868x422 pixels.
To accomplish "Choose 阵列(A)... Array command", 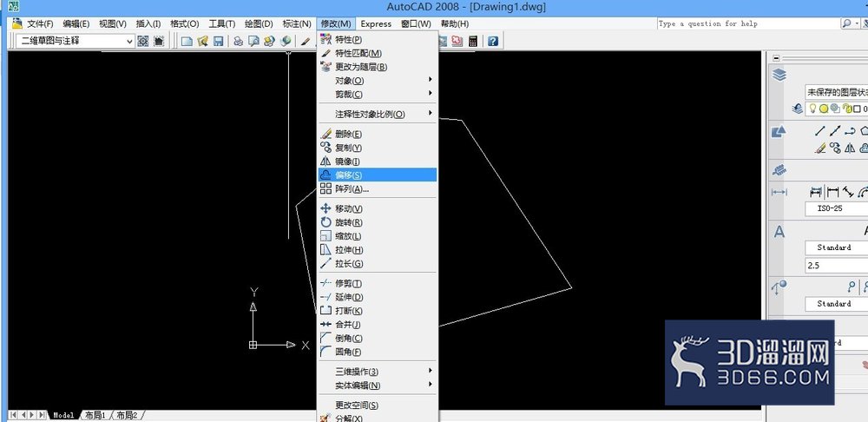I will [378, 188].
